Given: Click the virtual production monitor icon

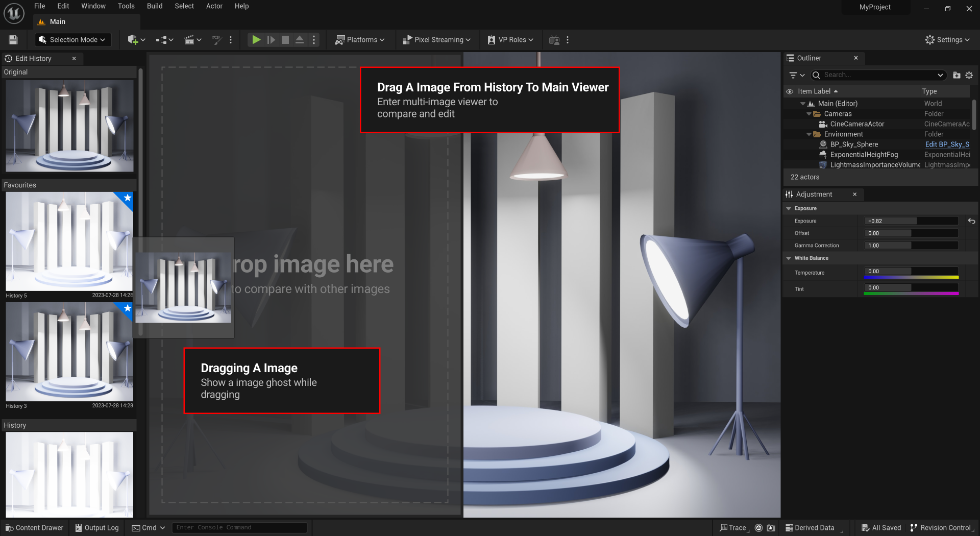Looking at the screenshot, I should pyautogui.click(x=554, y=40).
